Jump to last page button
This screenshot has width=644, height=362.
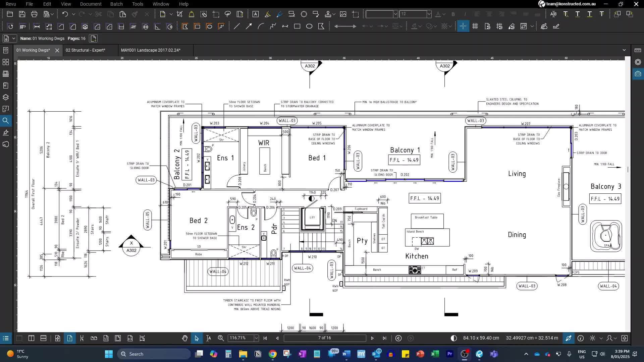click(384, 338)
